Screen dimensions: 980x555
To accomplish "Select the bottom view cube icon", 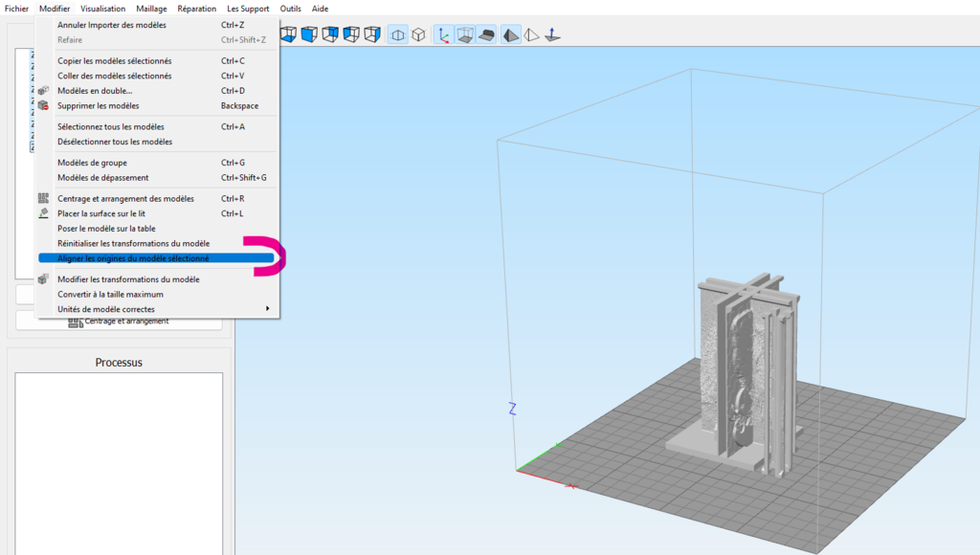I will [288, 34].
